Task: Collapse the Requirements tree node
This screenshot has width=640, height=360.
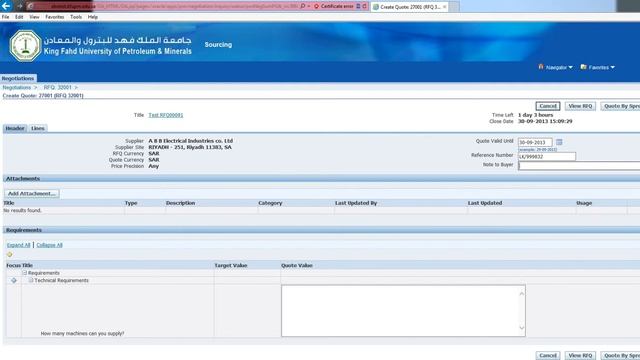Action: click(24, 273)
